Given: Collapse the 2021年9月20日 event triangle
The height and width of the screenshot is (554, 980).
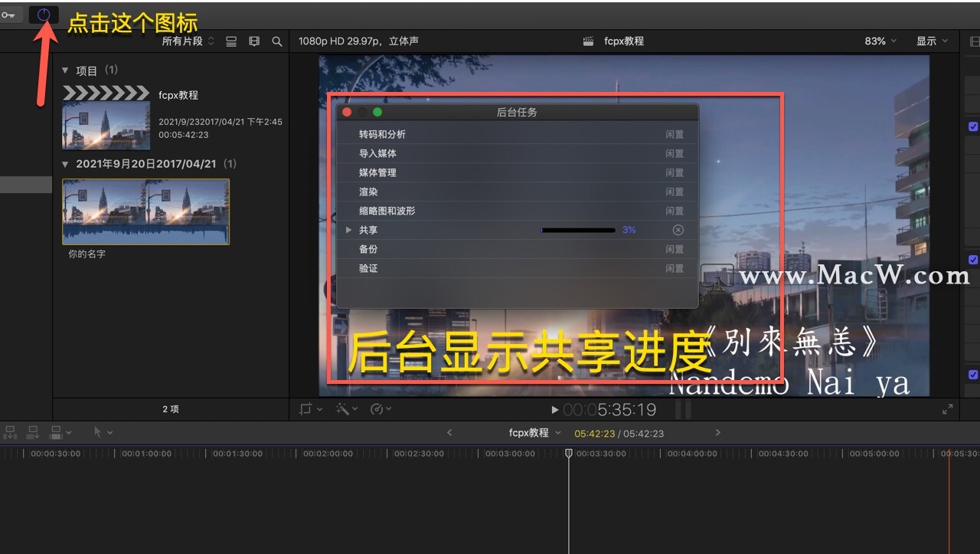Looking at the screenshot, I should (x=65, y=164).
